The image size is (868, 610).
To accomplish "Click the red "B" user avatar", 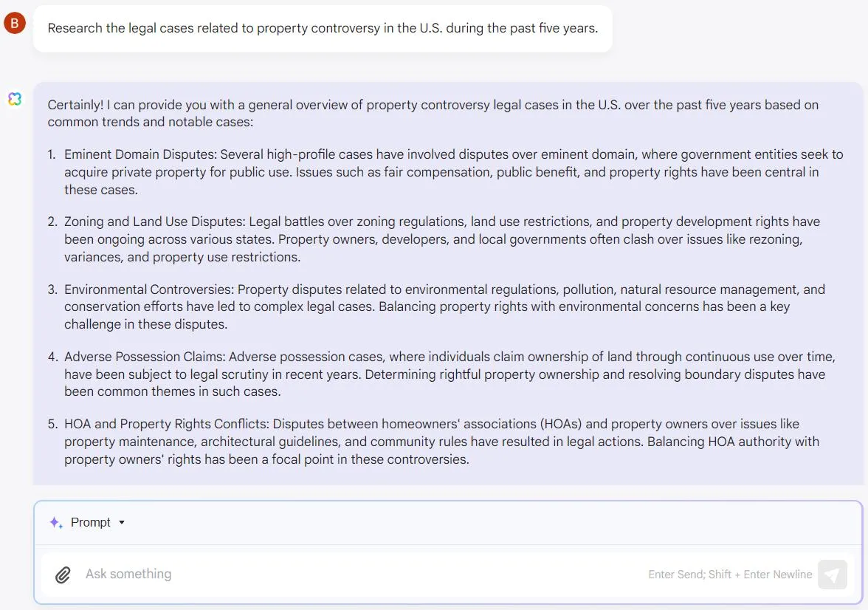I will [15, 24].
